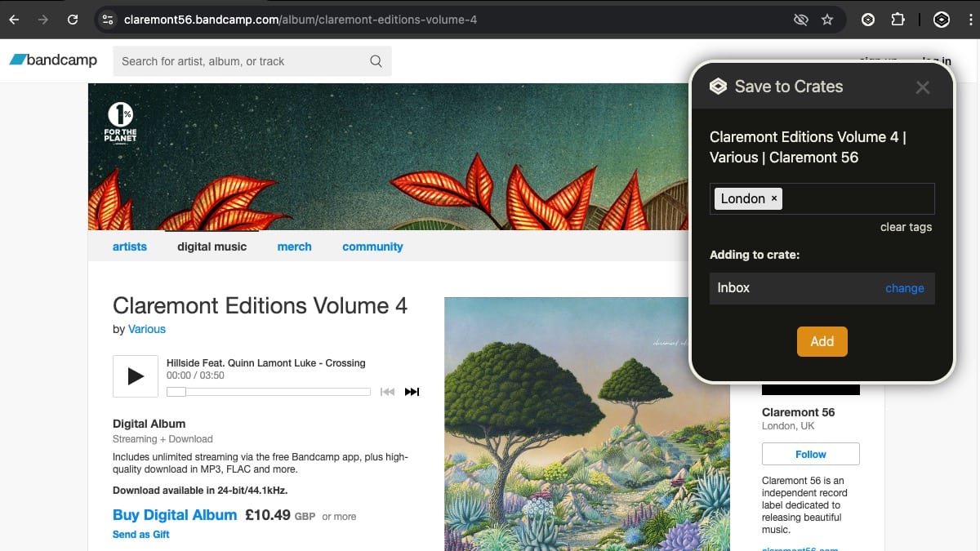
Task: Click the Digital Album heading
Action: pos(149,424)
